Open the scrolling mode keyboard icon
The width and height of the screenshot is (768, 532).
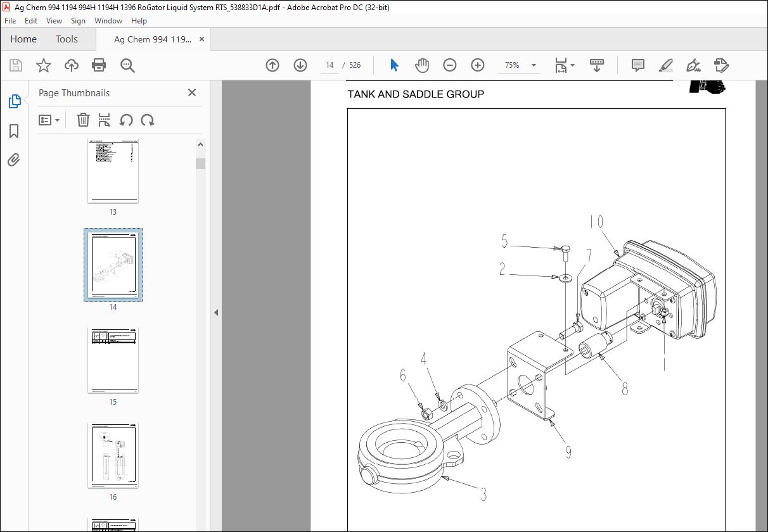click(x=596, y=65)
